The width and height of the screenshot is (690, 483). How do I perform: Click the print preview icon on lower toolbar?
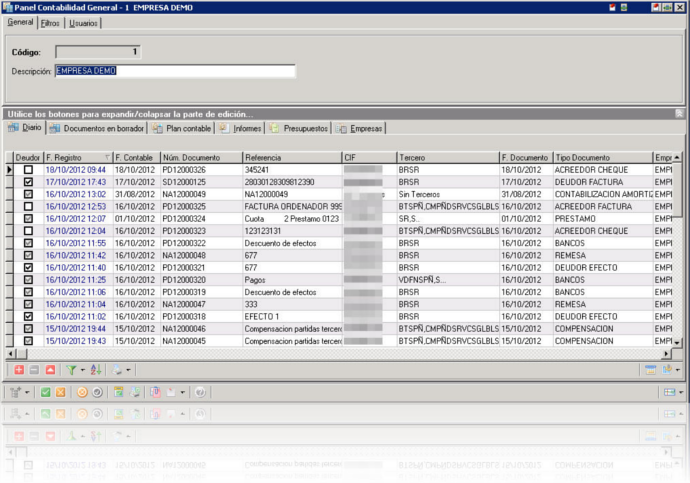point(135,392)
